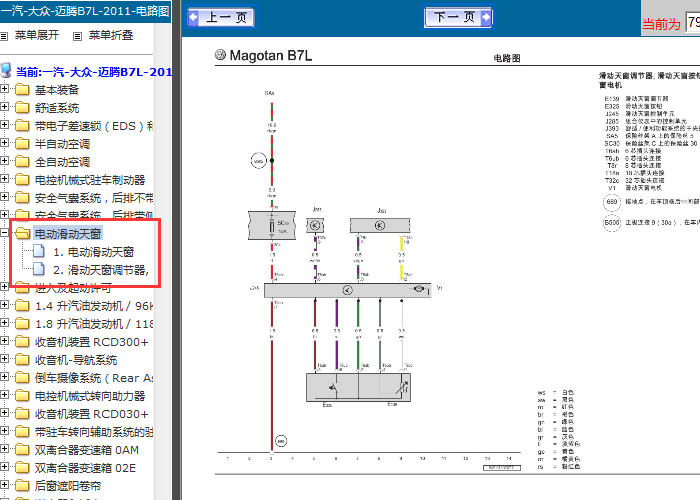Viewport: 700px width, 500px height.
Task: Click 菜单折叠 to collapse all menus
Action: tap(111, 35)
